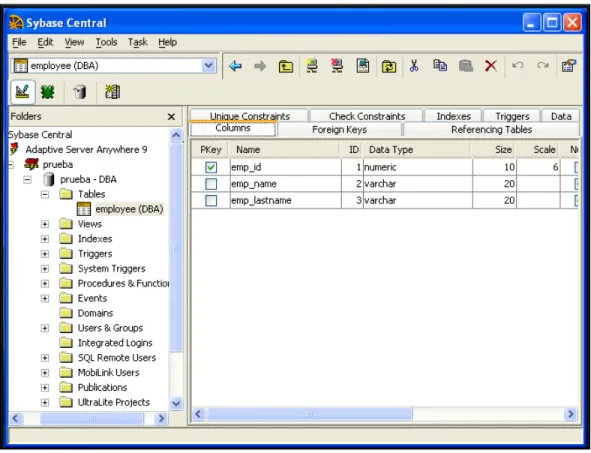Go up one folder level icon
This screenshot has height=453, width=591.
click(286, 66)
